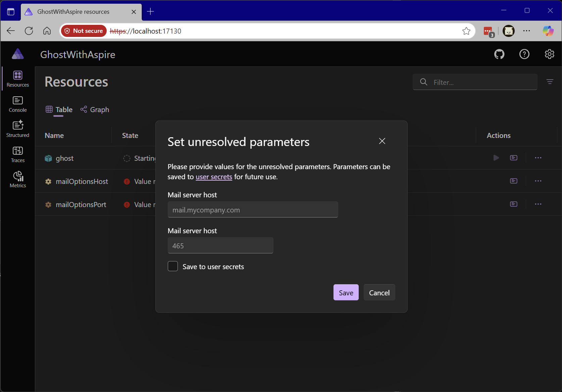562x392 pixels.
Task: Close the Set unresolved parameters dialog
Action: pyautogui.click(x=382, y=141)
